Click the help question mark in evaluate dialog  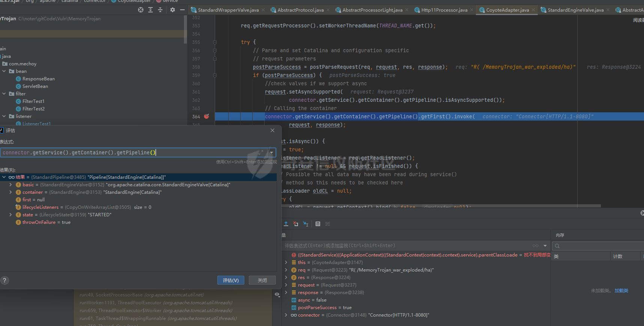pyautogui.click(x=5, y=280)
